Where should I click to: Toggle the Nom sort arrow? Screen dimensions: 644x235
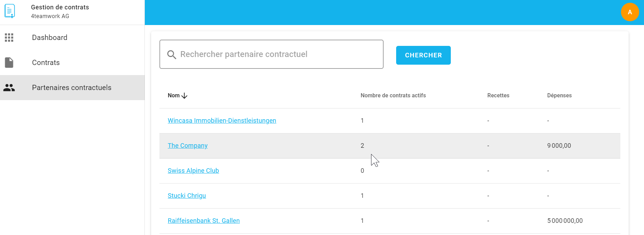point(184,96)
